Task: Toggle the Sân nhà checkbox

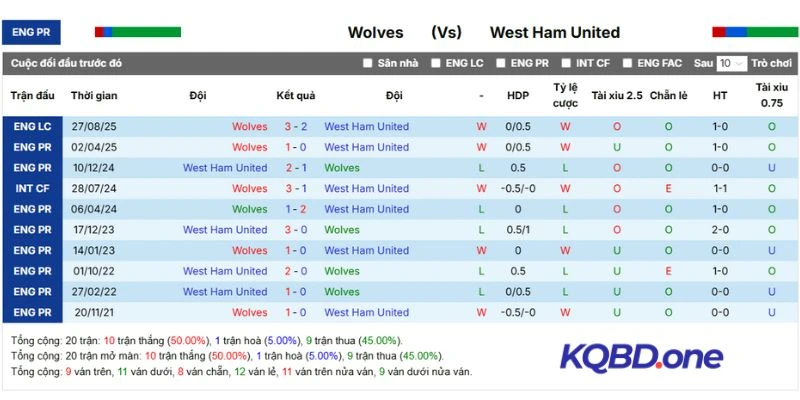Action: tap(368, 63)
